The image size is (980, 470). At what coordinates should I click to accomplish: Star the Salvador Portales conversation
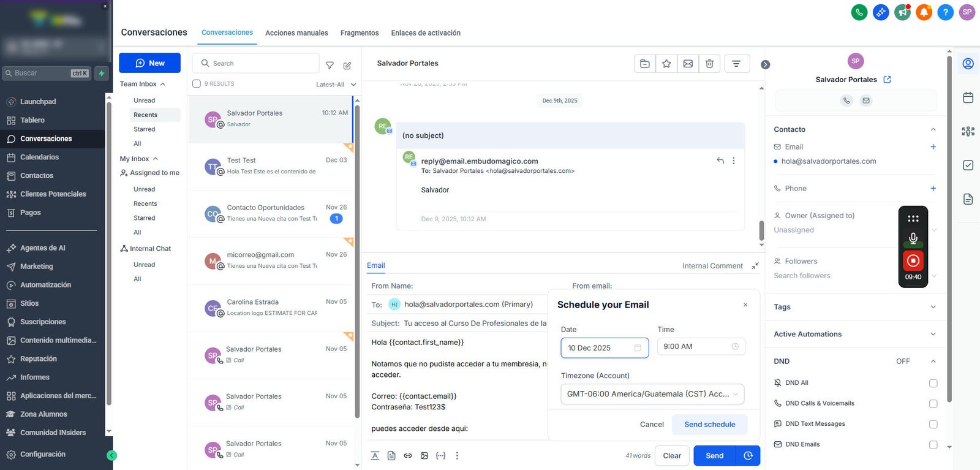point(666,64)
